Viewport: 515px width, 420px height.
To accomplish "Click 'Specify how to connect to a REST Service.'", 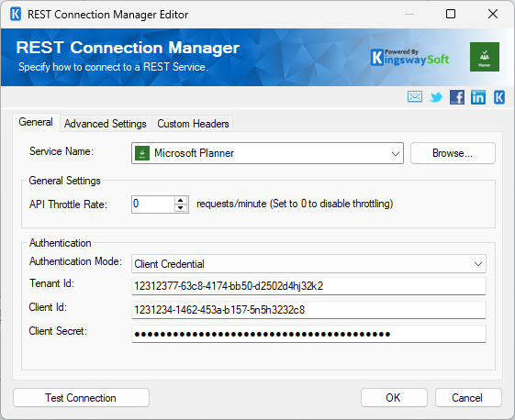I will click(113, 67).
